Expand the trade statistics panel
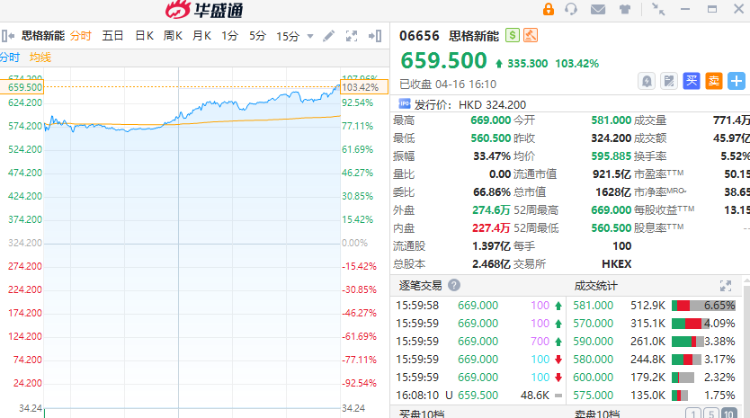Screen dimensions: 750x418 pos(726,286)
